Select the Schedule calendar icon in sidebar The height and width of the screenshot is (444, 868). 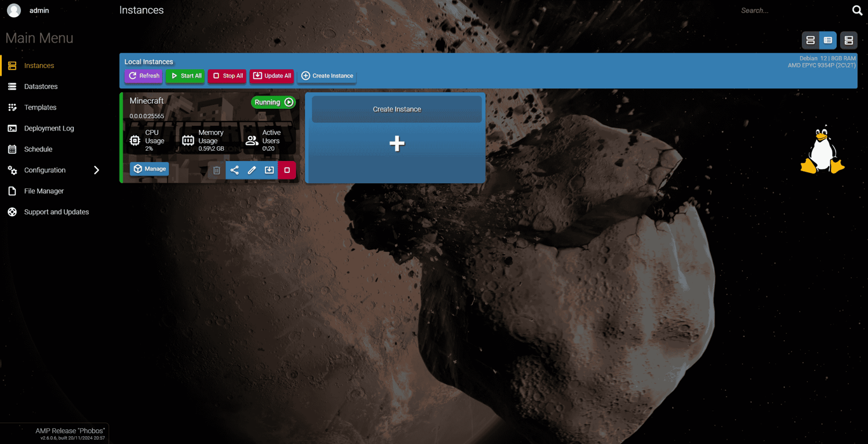pos(12,149)
